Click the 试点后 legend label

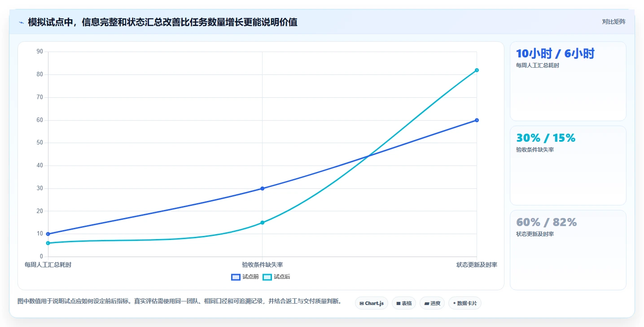[282, 277]
